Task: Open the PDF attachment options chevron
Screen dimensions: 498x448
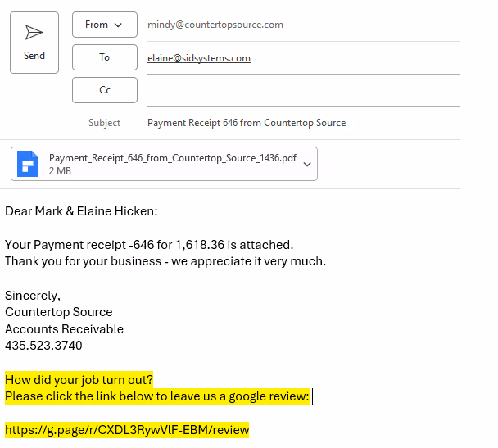Action: (307, 164)
